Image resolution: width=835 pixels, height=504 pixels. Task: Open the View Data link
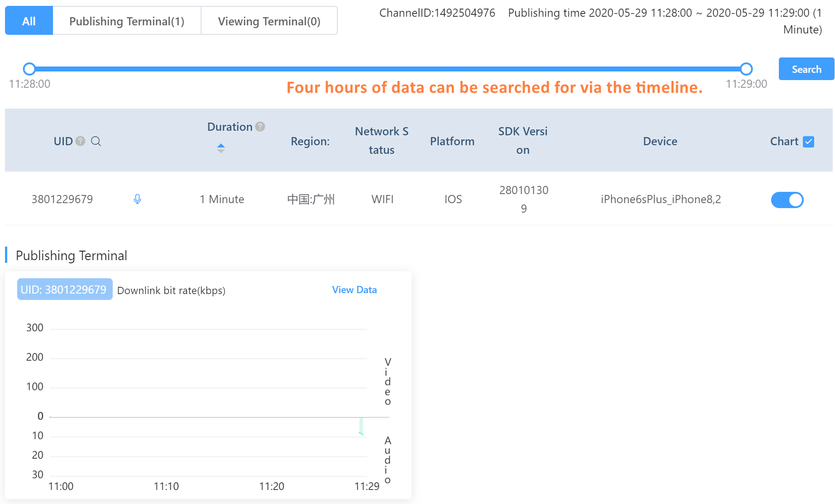[x=354, y=290]
